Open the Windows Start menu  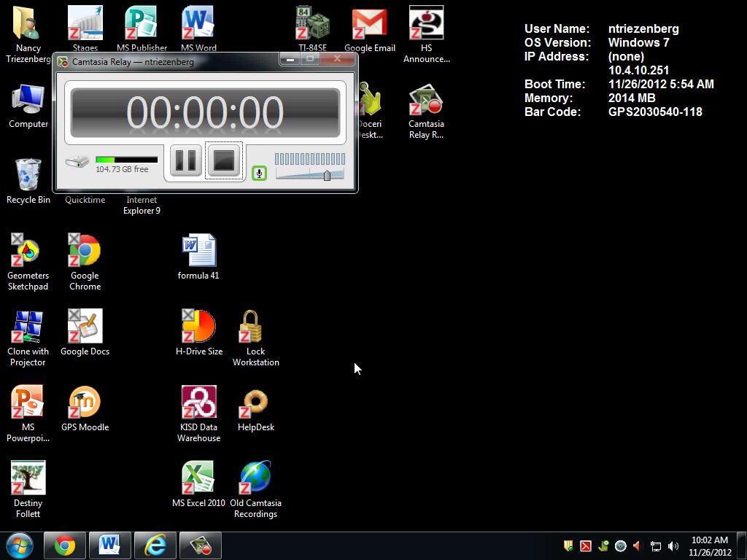click(x=20, y=545)
